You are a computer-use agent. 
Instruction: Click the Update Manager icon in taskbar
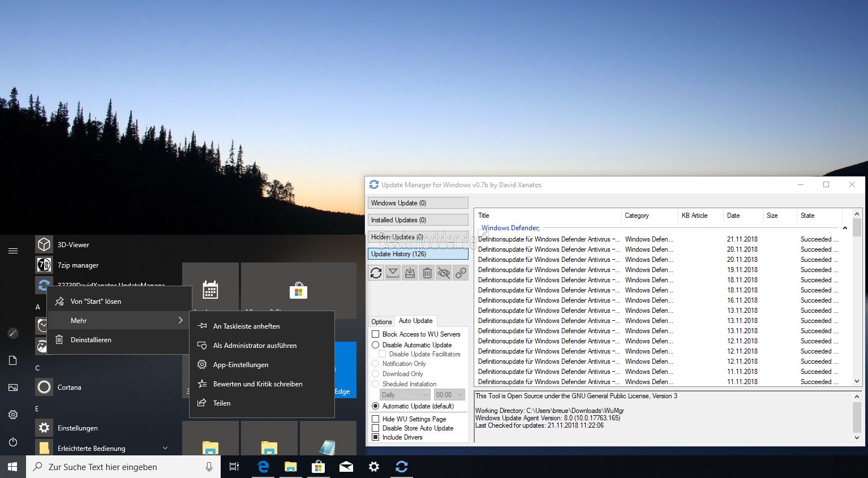tap(402, 467)
